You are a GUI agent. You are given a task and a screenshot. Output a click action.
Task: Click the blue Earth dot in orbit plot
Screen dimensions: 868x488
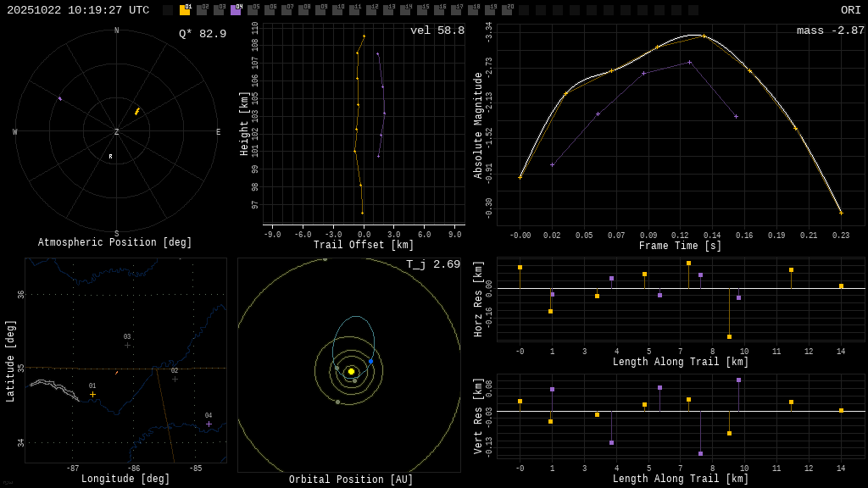click(370, 362)
